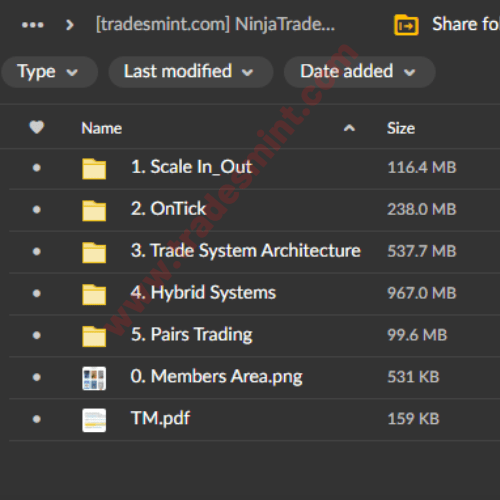Open the breadcrumb ellipsis menu
This screenshot has height=500, width=500.
pos(32,25)
